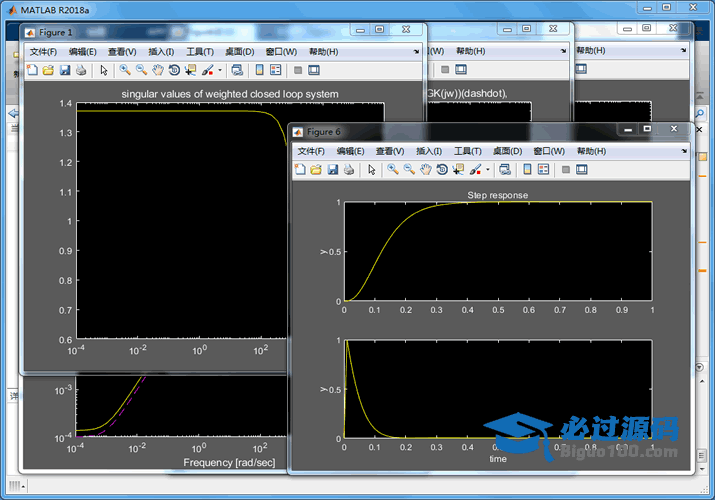Screen dimensions: 715x500
Task: Open 帮助(H) menu in middle background figure
Action: (471, 51)
